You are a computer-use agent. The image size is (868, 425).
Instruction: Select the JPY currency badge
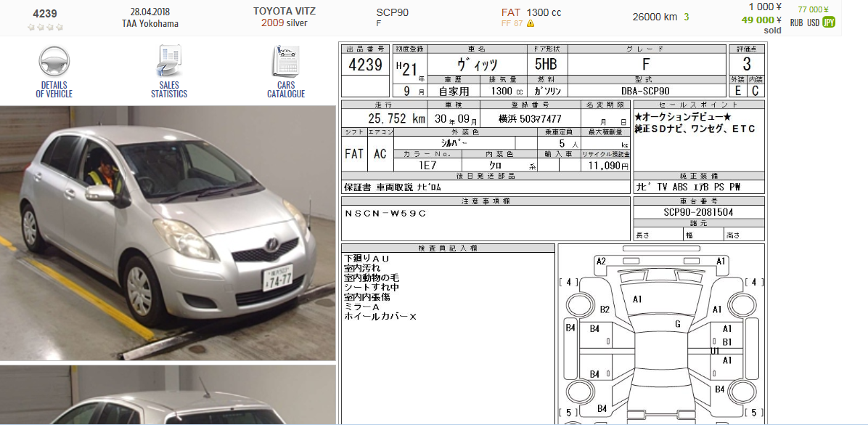click(829, 23)
